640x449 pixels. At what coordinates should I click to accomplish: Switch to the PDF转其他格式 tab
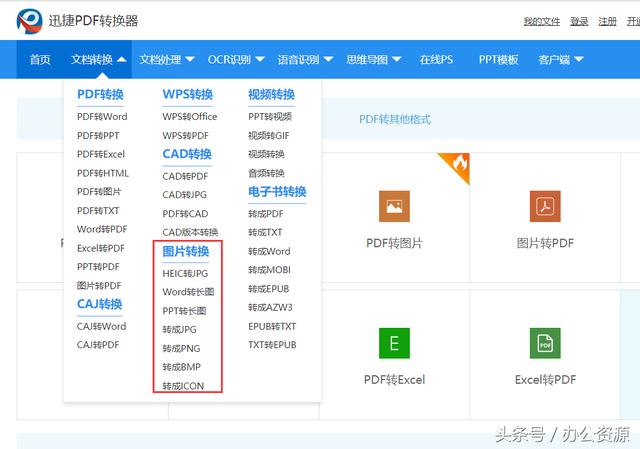[x=395, y=119]
